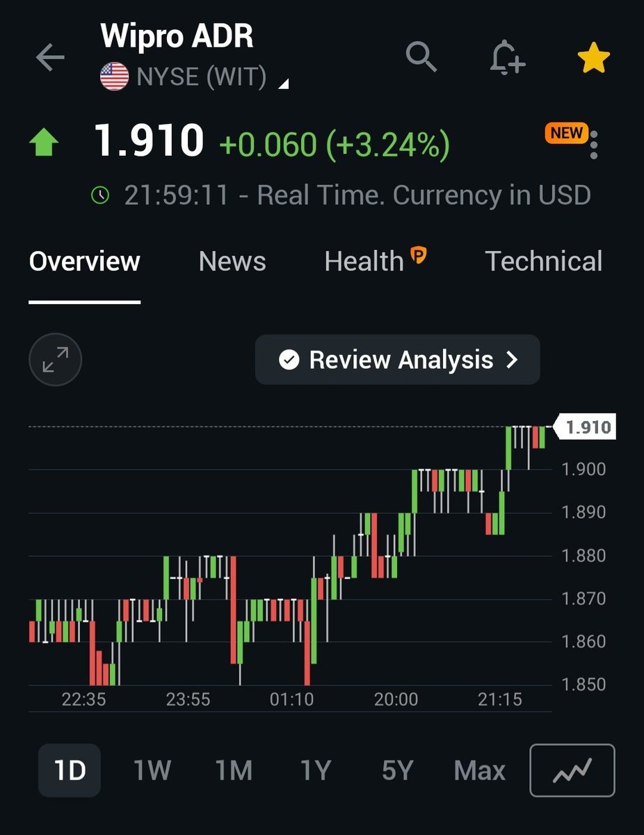Tap the 23:55 time axis label

tap(188, 699)
